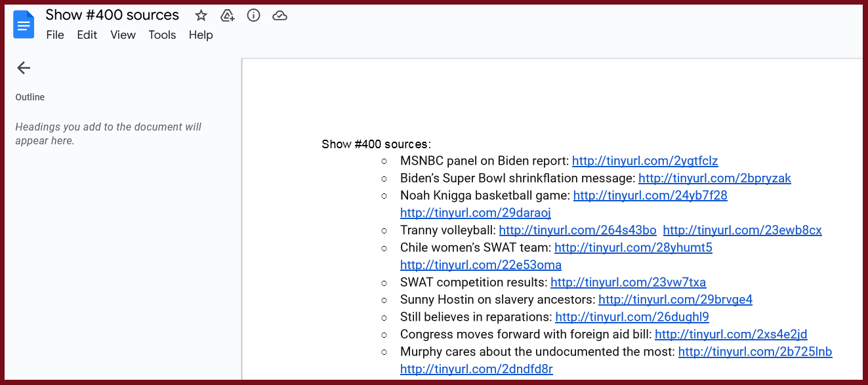Click the add shortcut to Drive icon
The width and height of the screenshot is (868, 385).
click(228, 15)
